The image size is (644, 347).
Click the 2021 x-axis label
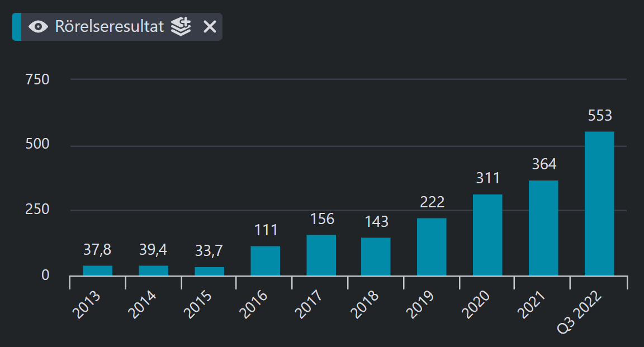pyautogui.click(x=531, y=305)
